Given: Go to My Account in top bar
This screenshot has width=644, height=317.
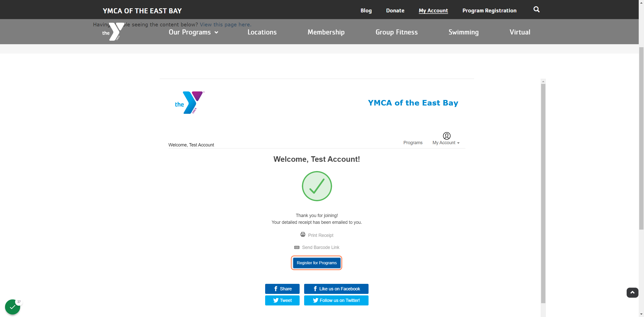Looking at the screenshot, I should 433,11.
